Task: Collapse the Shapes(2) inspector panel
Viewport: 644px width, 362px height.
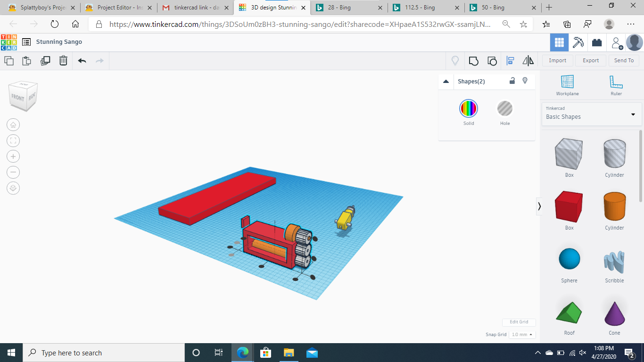Action: pos(446,81)
